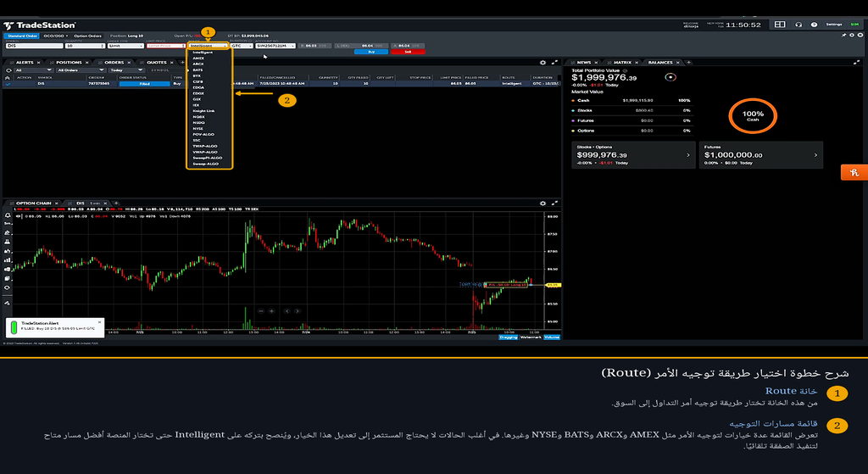Open the chart panel gear settings
Viewport: 868px width, 474px height.
coord(542,204)
